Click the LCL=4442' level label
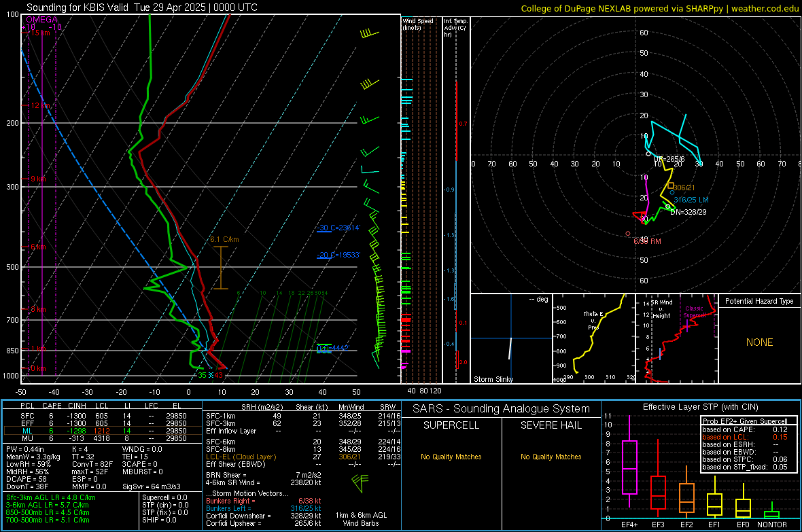 tap(332, 349)
